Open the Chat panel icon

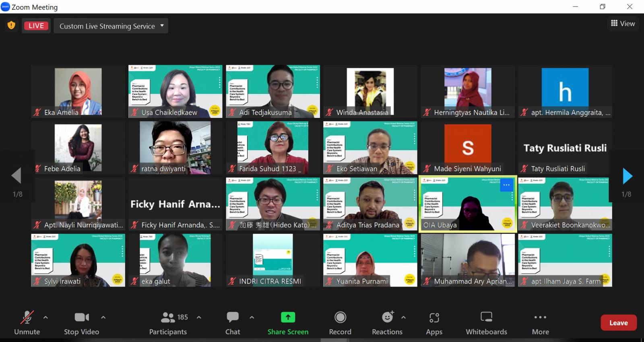(233, 317)
